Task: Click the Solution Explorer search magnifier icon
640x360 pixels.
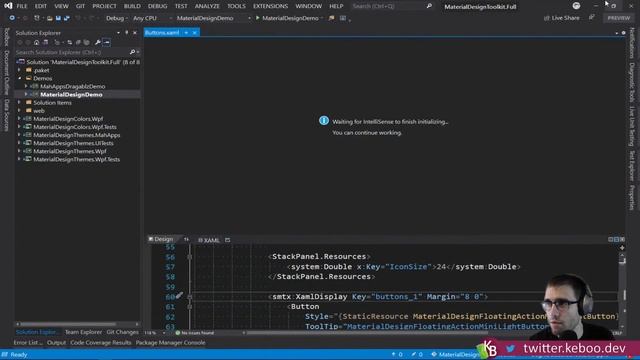Action: [132, 52]
